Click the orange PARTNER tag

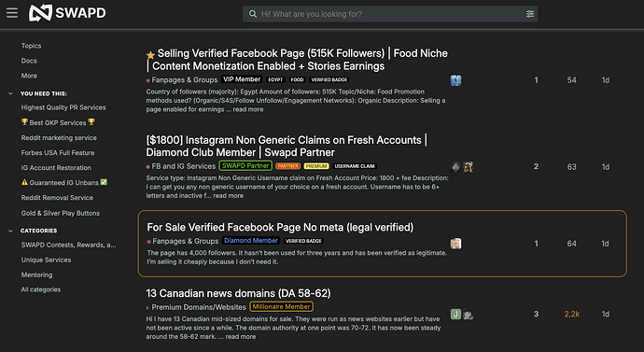coord(287,166)
